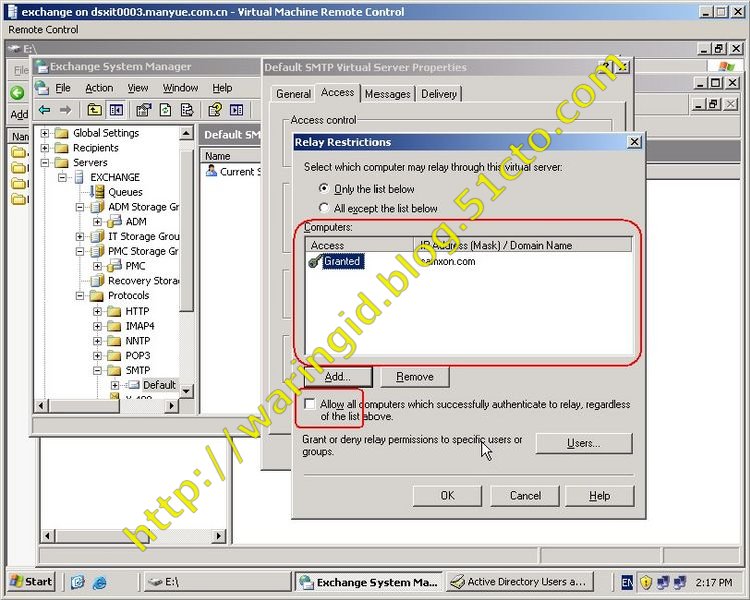This screenshot has width=750, height=600.
Task: Click Internet Explorer quick launch icon
Action: click(x=100, y=581)
